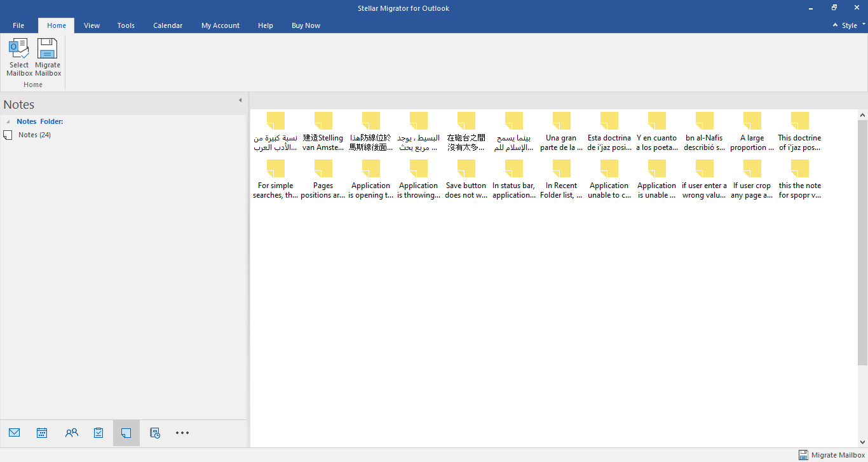The width and height of the screenshot is (868, 462).
Task: Click the vertical scrollbar down arrow
Action: (x=862, y=442)
